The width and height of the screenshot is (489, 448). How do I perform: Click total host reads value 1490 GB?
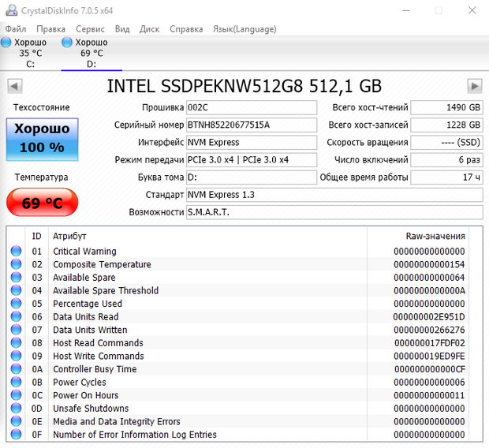[x=446, y=107]
